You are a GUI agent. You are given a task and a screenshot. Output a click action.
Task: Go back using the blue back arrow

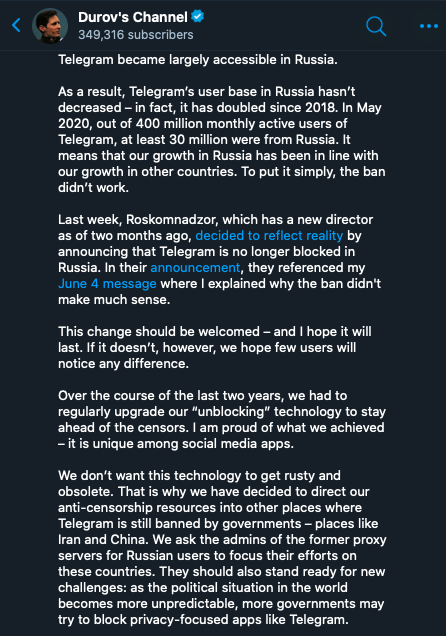coord(16,25)
